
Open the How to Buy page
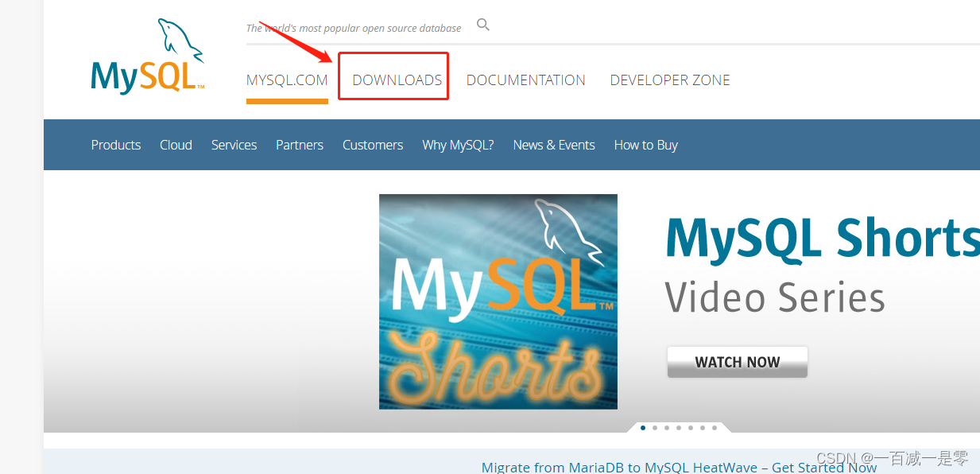coord(645,145)
